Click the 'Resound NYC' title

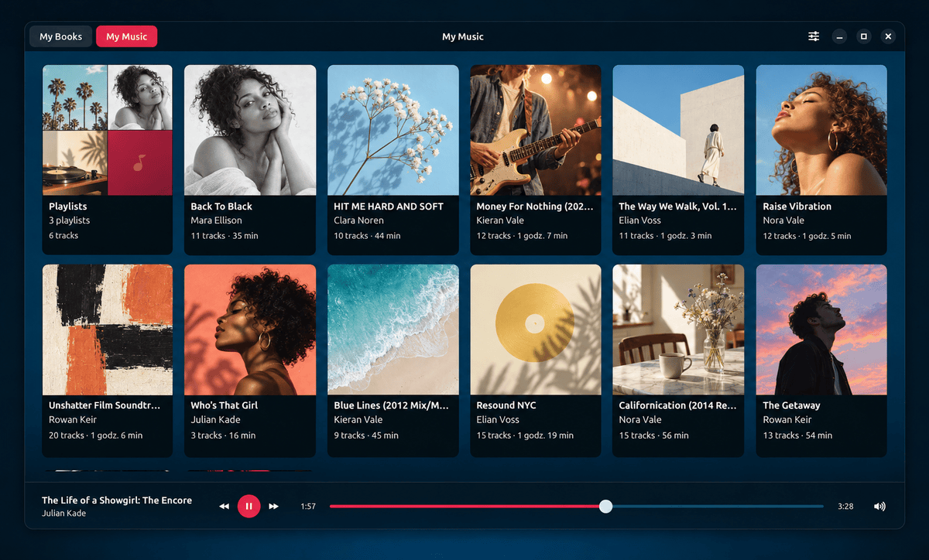coord(506,405)
